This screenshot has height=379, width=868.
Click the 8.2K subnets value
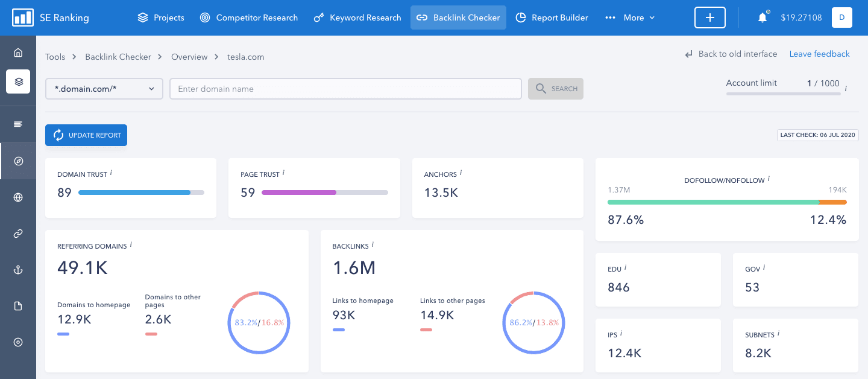[758, 353]
